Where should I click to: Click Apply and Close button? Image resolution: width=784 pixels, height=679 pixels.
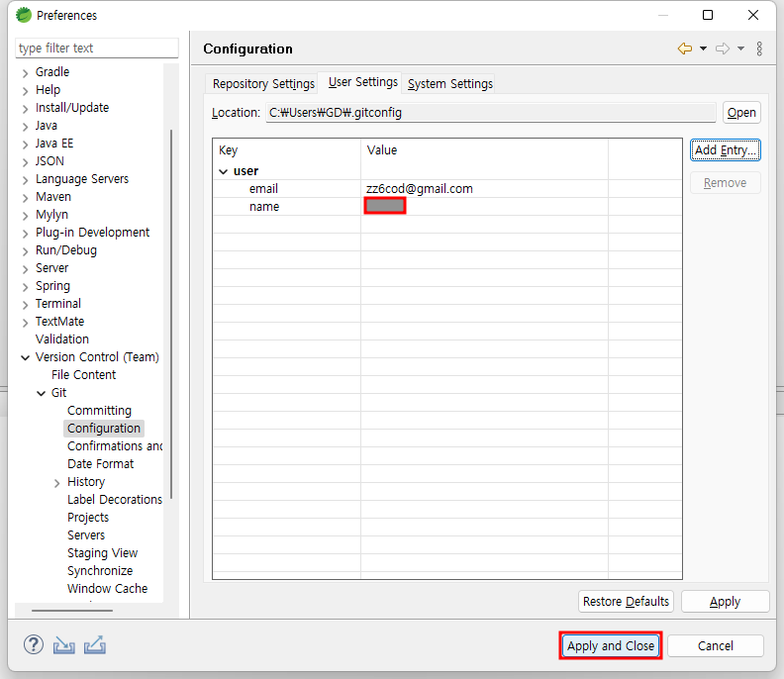coord(611,645)
